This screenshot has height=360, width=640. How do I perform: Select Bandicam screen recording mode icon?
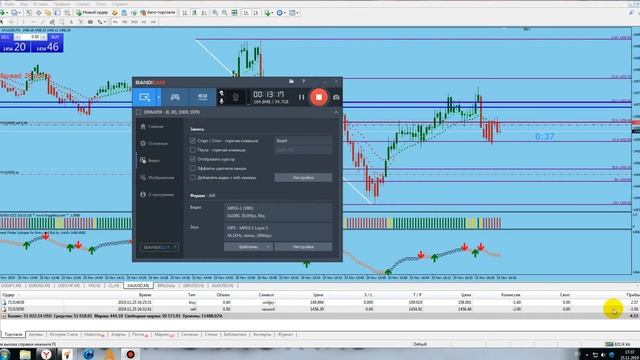144,97
